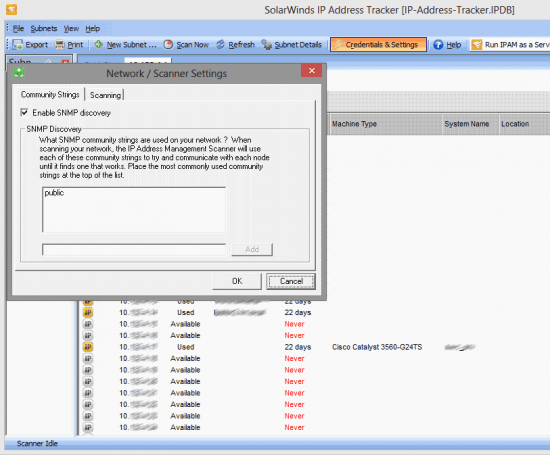Click the dialog's green title icon
Image resolution: width=550 pixels, height=455 pixels.
click(x=19, y=73)
